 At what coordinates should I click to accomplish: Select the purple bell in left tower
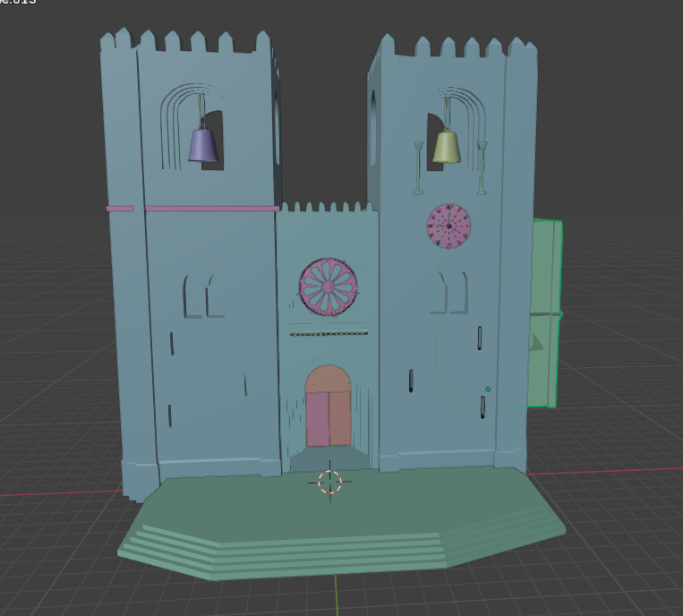[x=203, y=145]
